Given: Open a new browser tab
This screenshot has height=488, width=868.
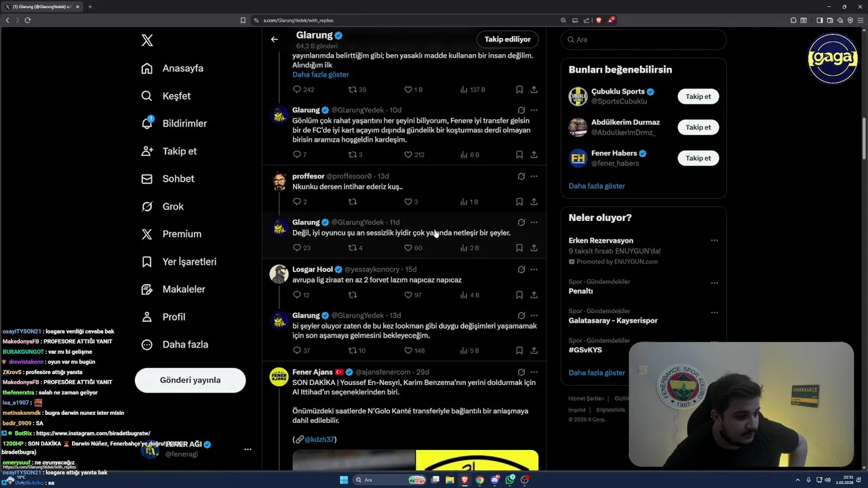Looking at the screenshot, I should (90, 7).
